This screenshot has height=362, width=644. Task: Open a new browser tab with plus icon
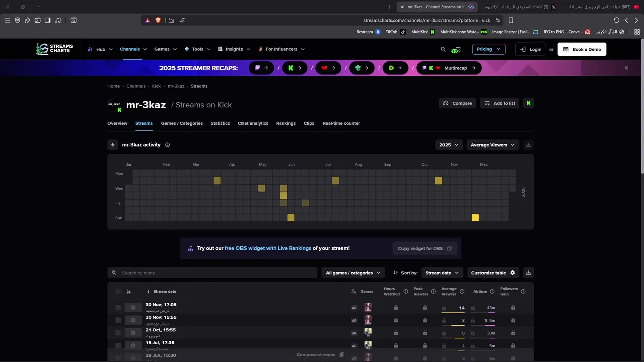[x=389, y=7]
